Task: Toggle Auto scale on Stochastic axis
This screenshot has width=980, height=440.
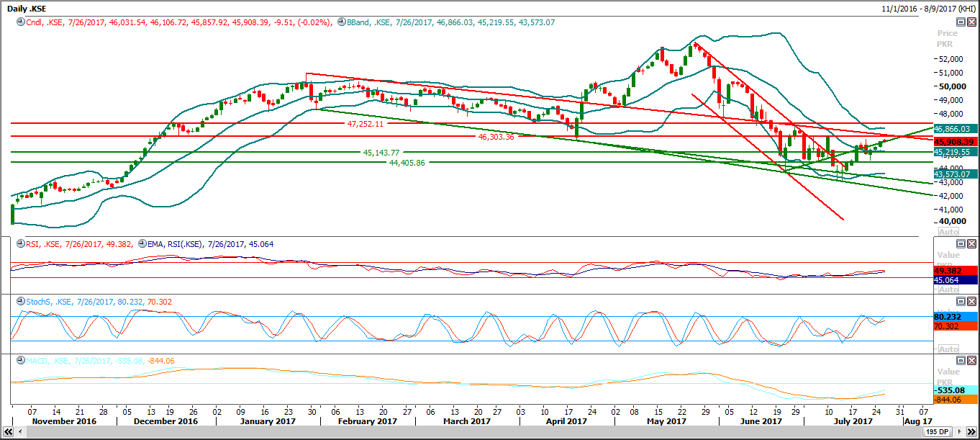Action: pos(949,349)
